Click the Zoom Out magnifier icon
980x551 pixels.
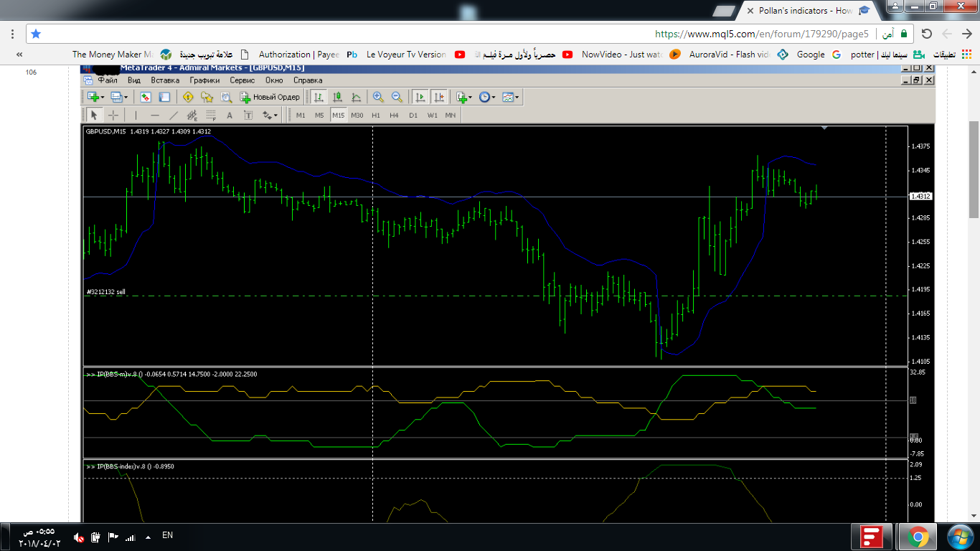(396, 97)
